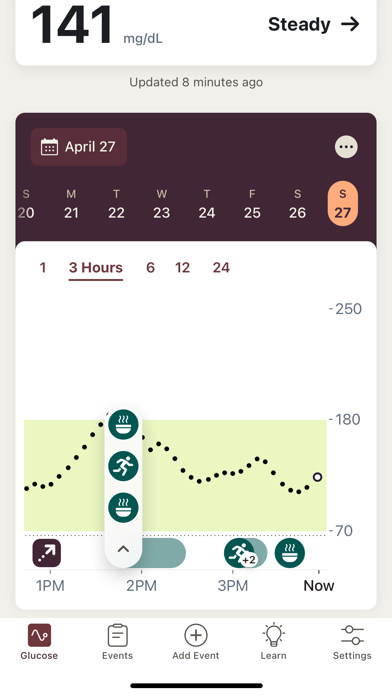Viewport: 392px width, 696px height.
Task: Open the Settings sliders tab
Action: pos(352,641)
